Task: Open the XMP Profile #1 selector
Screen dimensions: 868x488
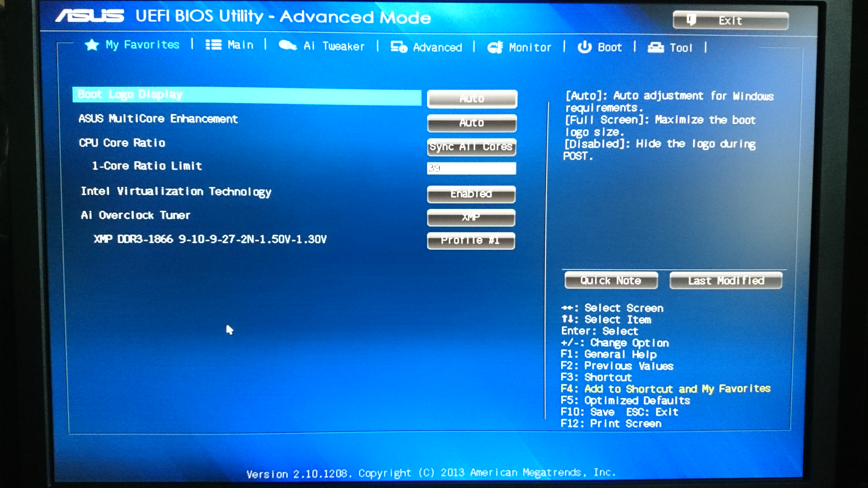Action: 471,240
